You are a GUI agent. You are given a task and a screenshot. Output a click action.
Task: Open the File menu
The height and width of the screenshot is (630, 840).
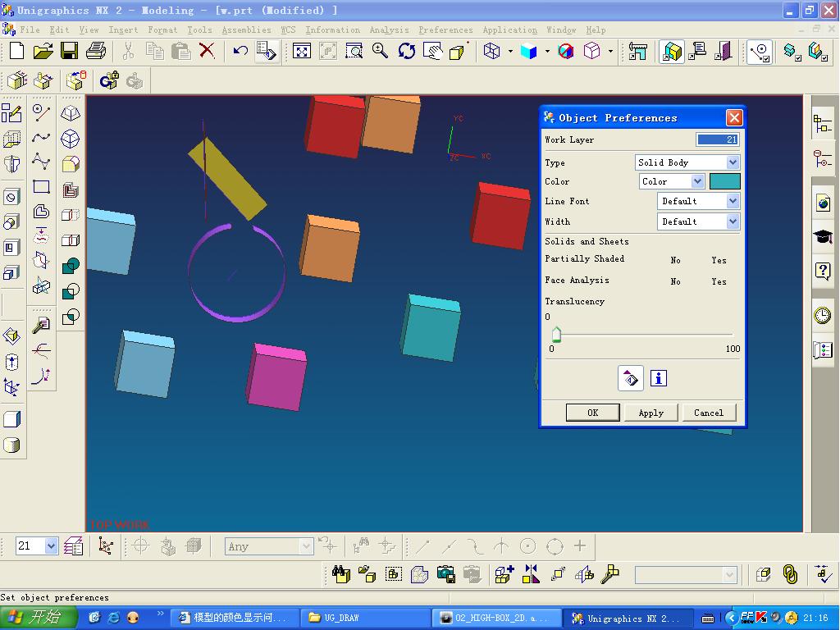pyautogui.click(x=30, y=30)
